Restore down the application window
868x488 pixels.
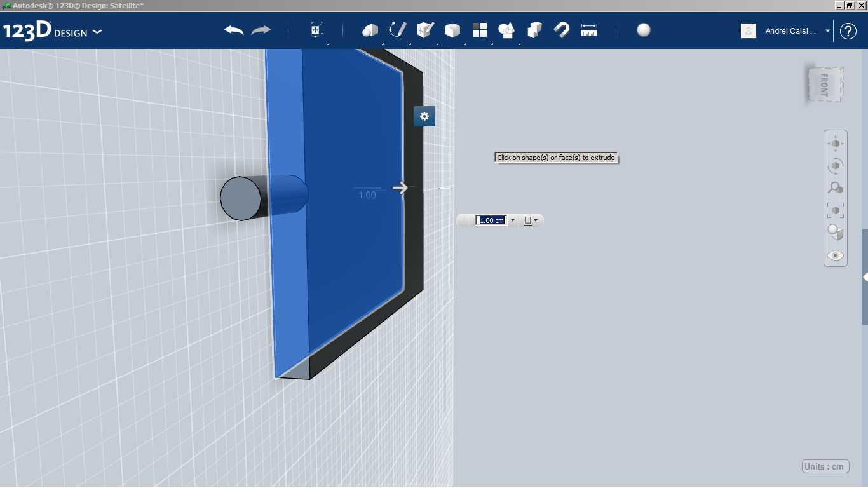850,5
